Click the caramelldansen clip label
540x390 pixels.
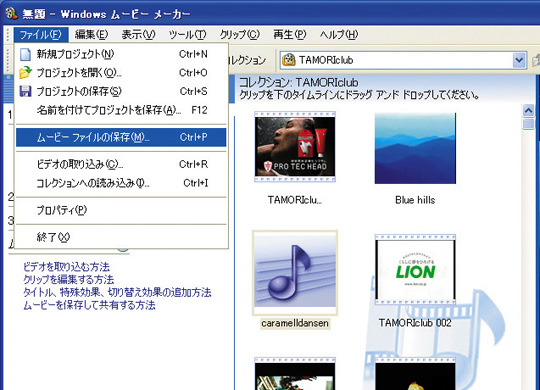295,324
